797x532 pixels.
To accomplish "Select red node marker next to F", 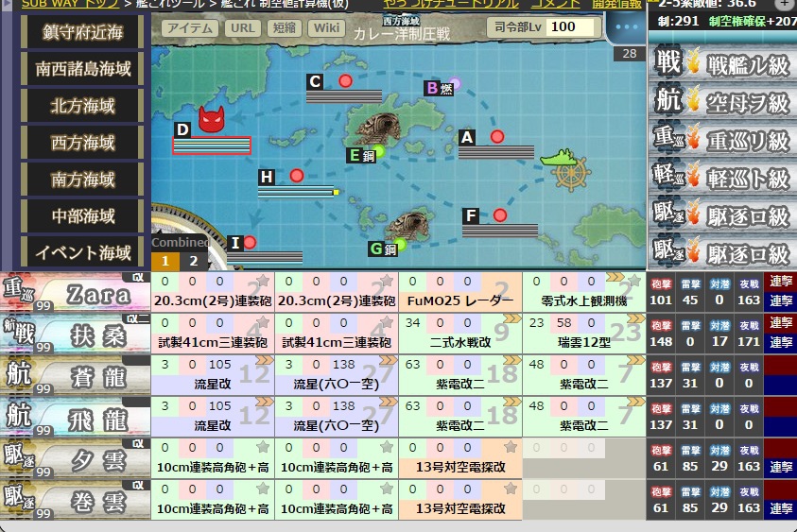I will 500,215.
